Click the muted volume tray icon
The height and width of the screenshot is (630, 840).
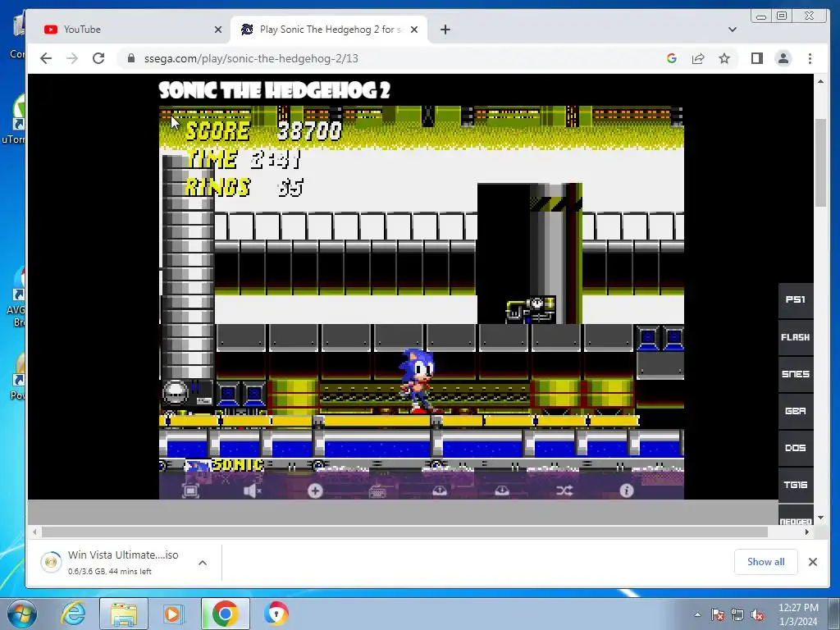(757, 614)
